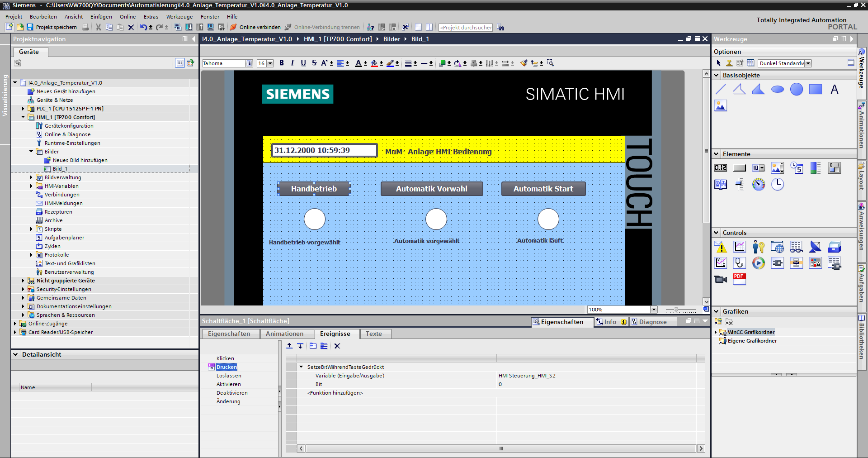Open the Tahoma font dropdown
Screen dimensions: 868x458
coord(249,63)
